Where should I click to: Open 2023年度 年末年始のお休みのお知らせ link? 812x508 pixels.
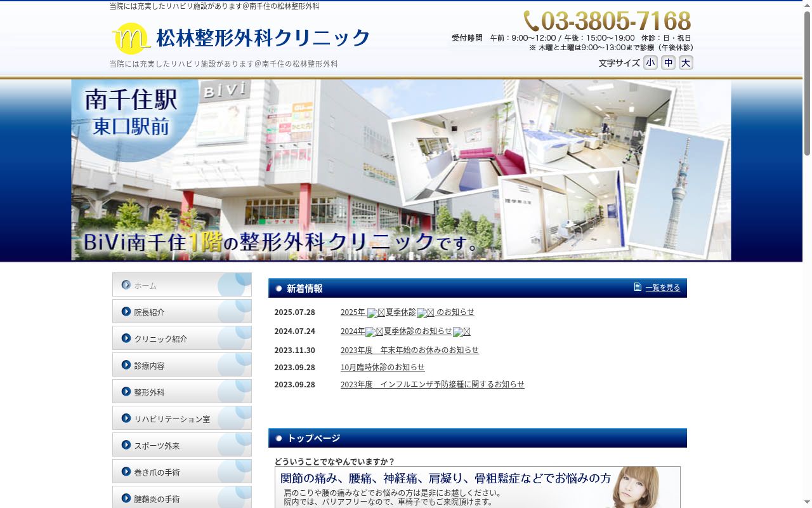(x=410, y=350)
